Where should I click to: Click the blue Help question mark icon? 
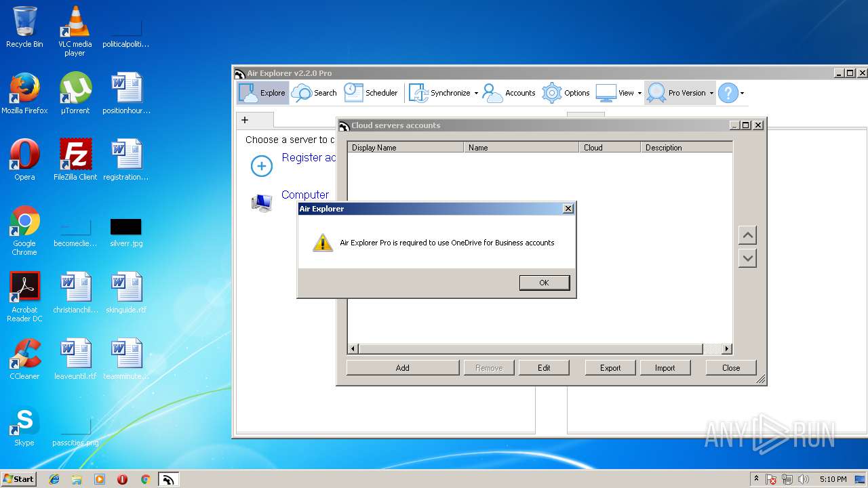[x=728, y=93]
